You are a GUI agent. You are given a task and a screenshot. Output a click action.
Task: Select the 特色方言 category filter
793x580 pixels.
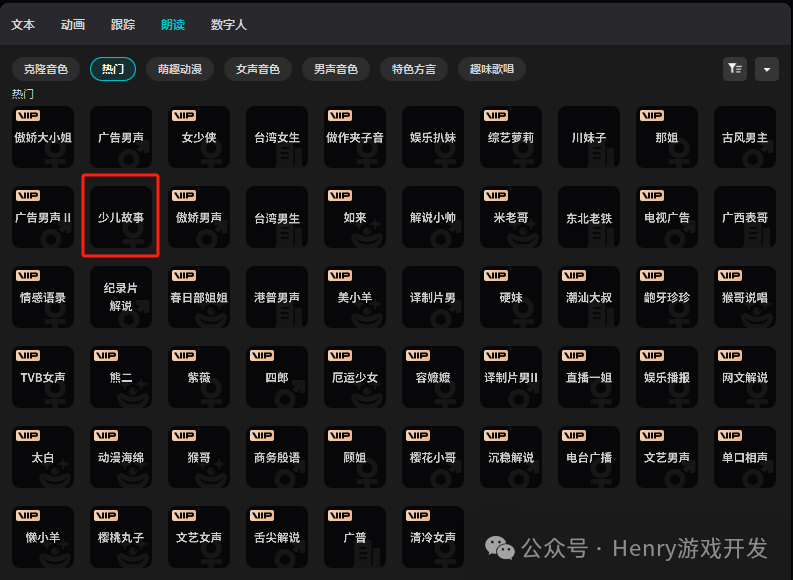[414, 69]
